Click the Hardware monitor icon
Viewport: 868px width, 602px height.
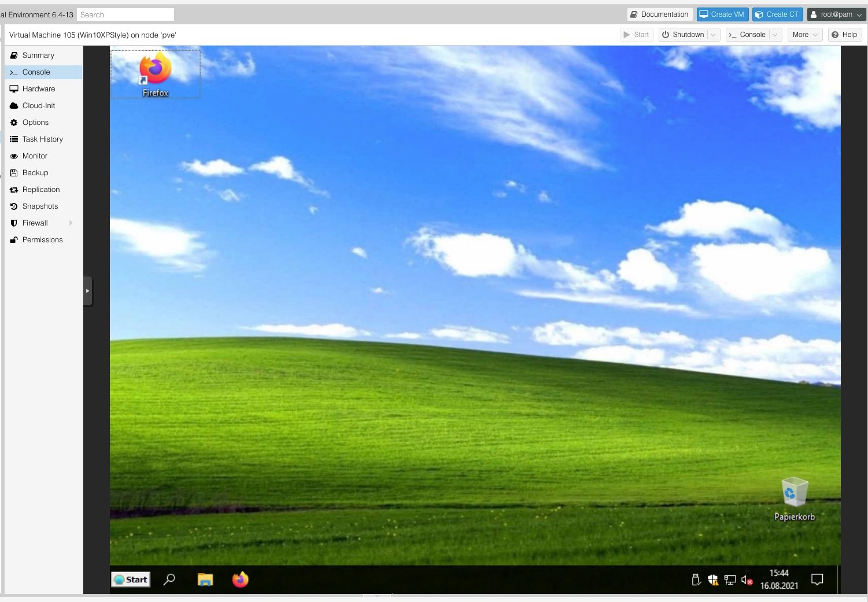[14, 89]
